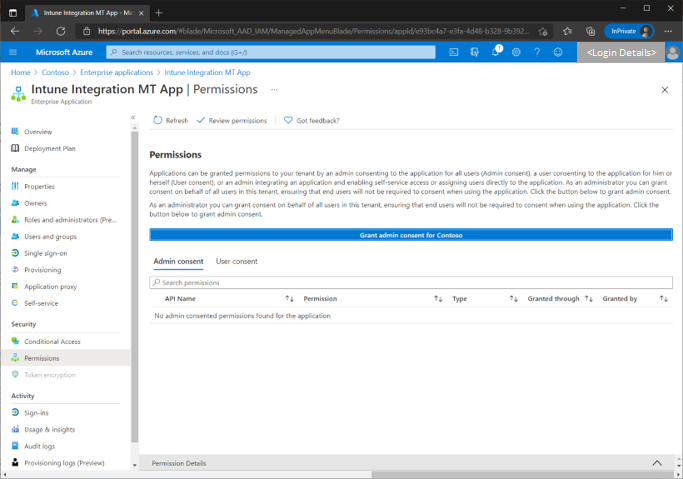Open browser settings and more menu
The image size is (683, 479).
click(668, 31)
